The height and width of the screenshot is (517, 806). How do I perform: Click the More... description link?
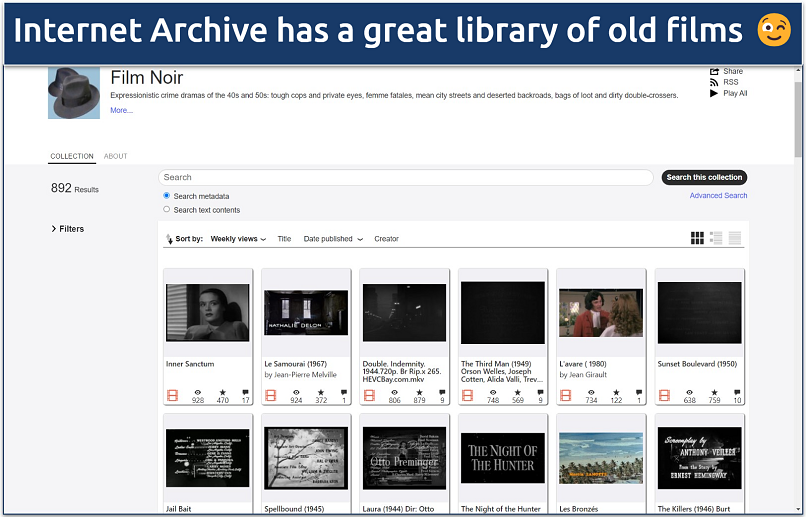[x=121, y=110]
